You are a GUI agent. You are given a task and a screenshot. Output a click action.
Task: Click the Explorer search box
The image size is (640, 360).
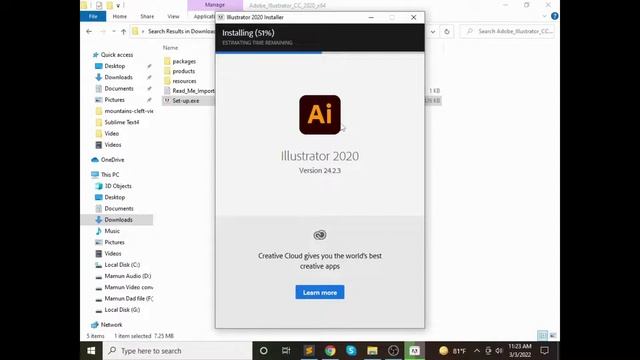pos(508,31)
